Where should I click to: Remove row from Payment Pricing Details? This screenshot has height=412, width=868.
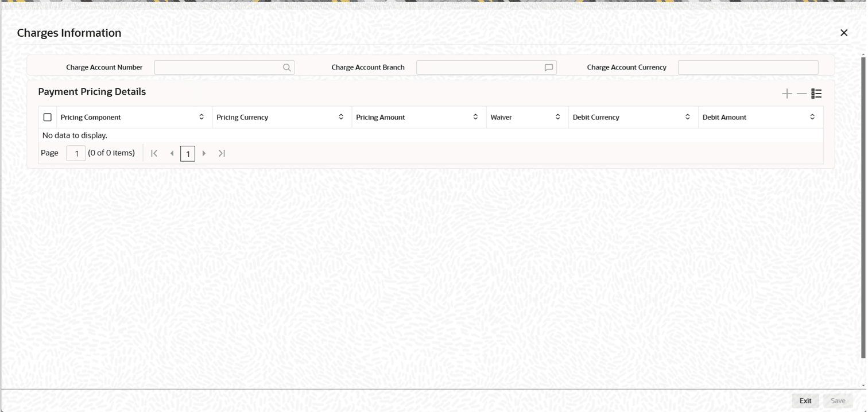click(x=801, y=94)
